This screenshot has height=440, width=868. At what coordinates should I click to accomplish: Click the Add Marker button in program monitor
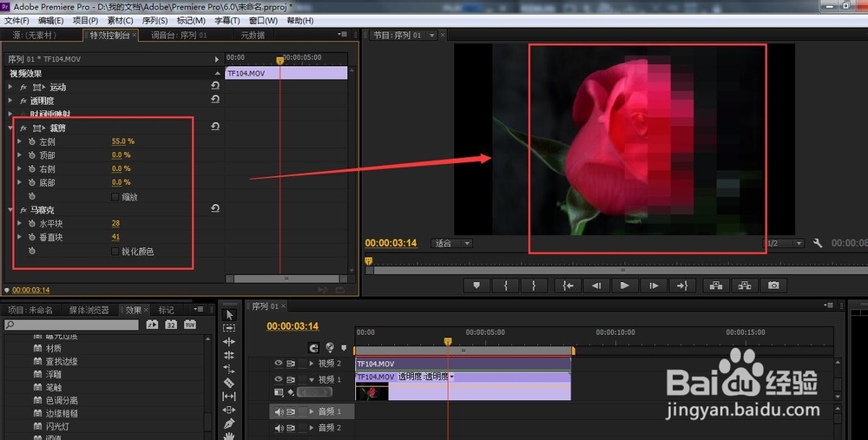click(477, 286)
